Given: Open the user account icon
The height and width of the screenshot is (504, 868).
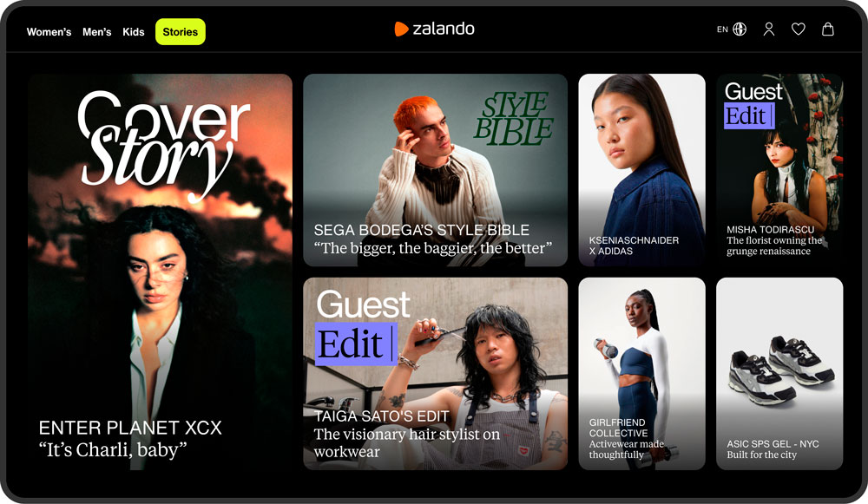Looking at the screenshot, I should tap(769, 29).
